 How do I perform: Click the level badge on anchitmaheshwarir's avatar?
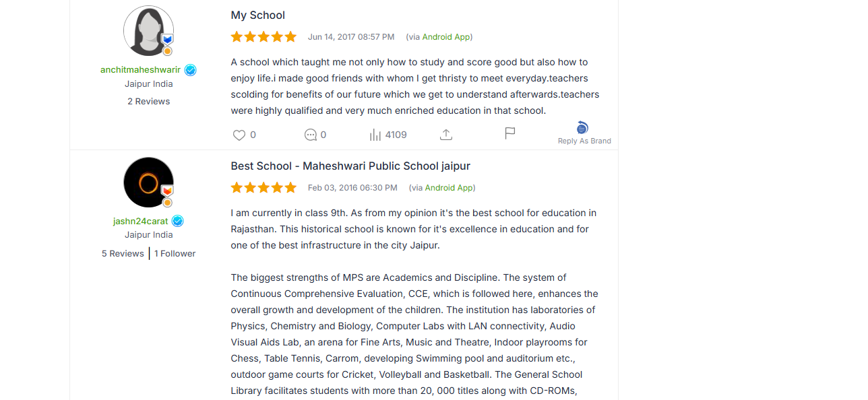point(168,40)
